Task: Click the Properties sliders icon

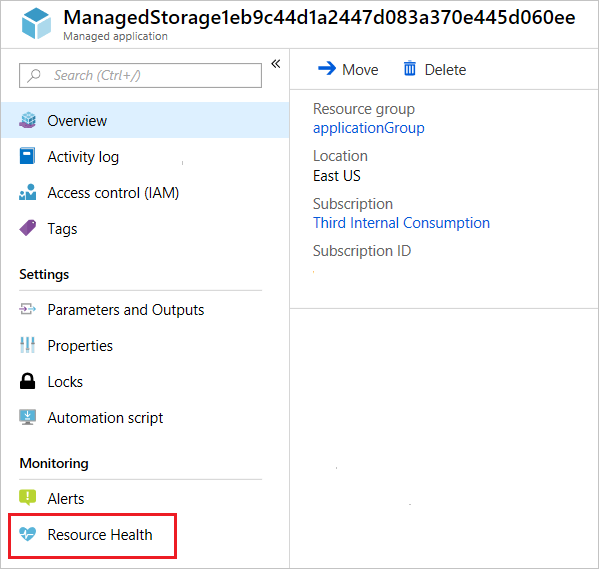Action: 28,345
